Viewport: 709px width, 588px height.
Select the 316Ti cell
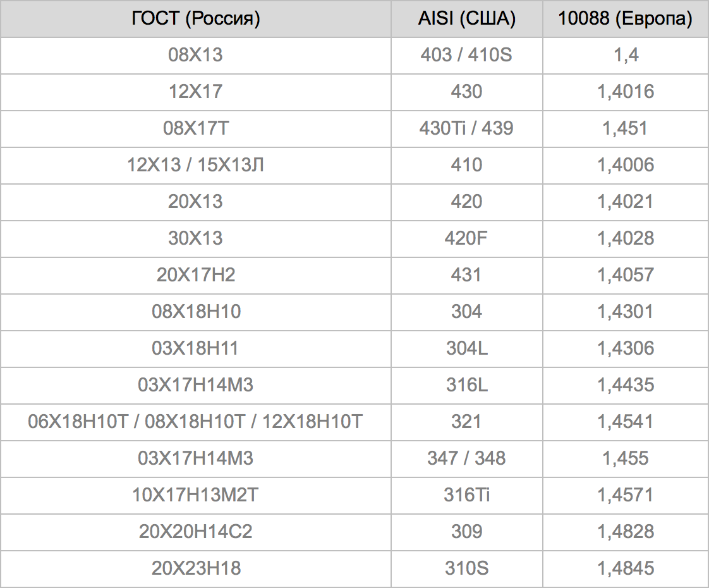467,495
